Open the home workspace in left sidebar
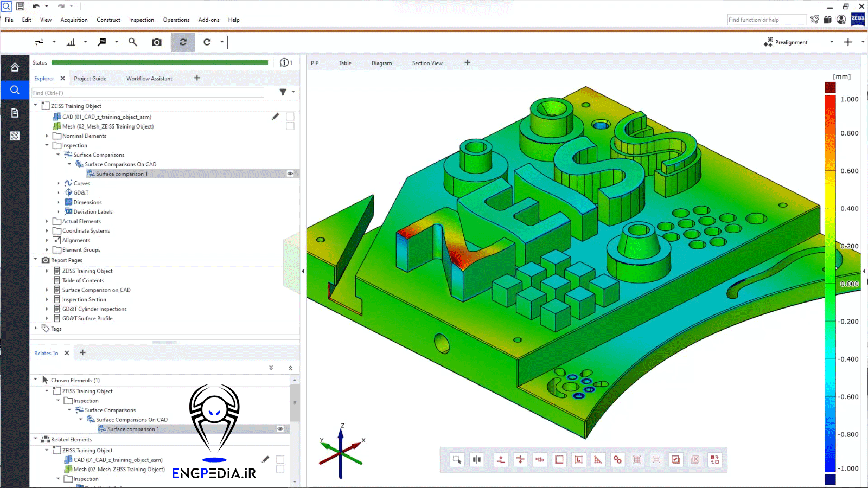Image resolution: width=868 pixels, height=488 pixels. coord(15,67)
